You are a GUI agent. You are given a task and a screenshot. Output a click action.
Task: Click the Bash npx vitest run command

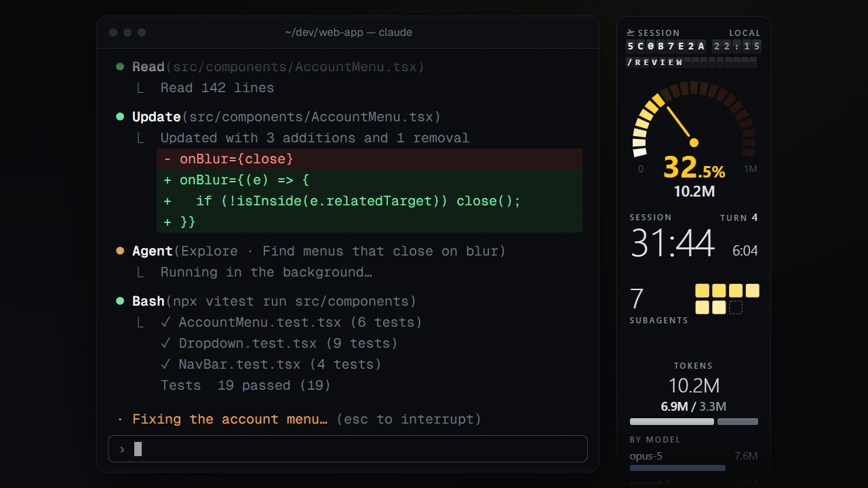pos(274,301)
